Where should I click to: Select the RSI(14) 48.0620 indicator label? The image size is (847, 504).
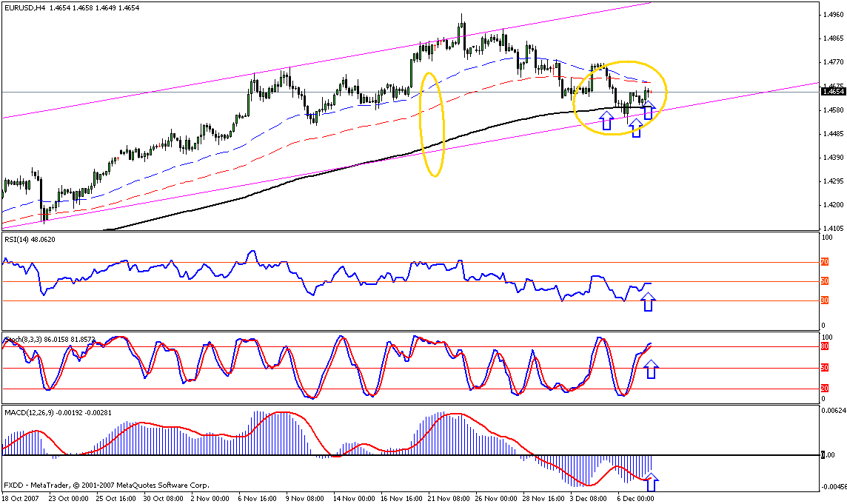tap(30, 239)
